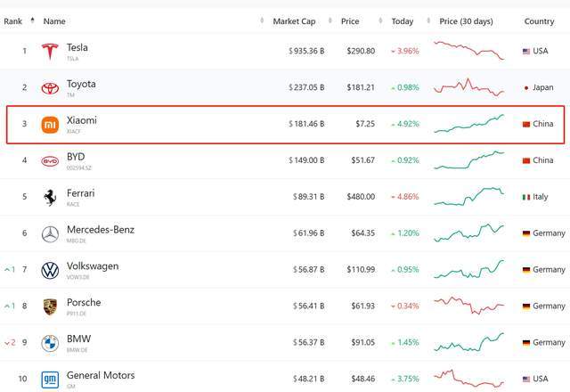The width and height of the screenshot is (570, 392).
Task: Click the Tesla logo icon
Action: point(50,52)
